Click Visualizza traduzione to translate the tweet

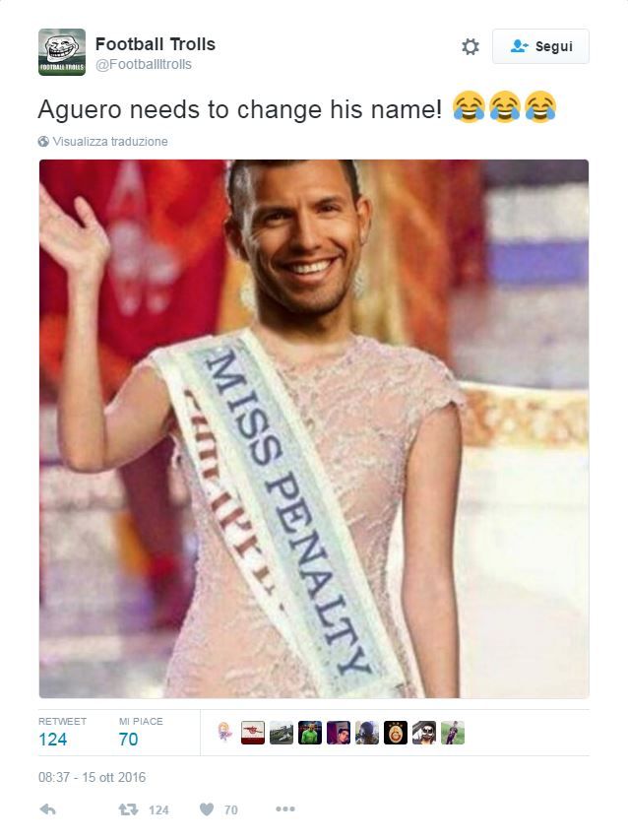pos(110,142)
